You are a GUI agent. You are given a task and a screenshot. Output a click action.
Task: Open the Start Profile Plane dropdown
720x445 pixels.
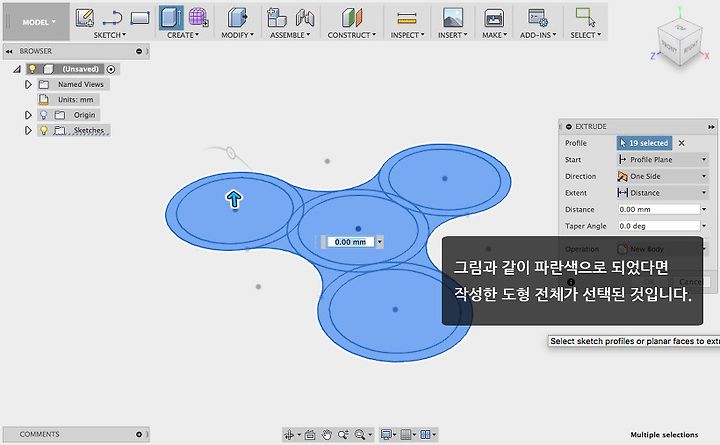click(x=663, y=160)
